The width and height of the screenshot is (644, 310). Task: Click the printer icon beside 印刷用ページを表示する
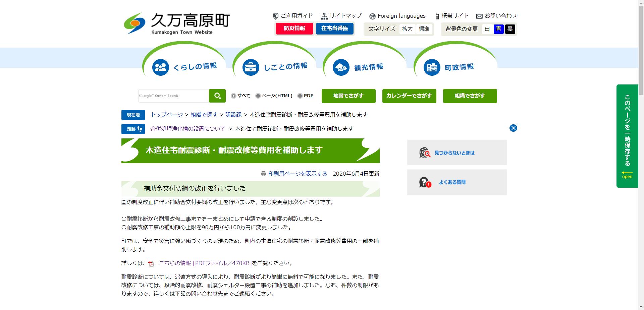(263, 174)
